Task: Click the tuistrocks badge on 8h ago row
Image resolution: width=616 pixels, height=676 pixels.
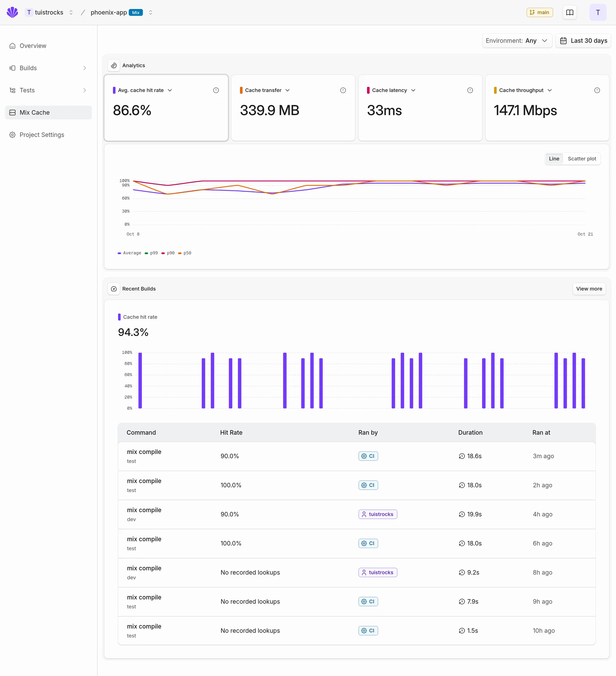Action: click(x=378, y=572)
